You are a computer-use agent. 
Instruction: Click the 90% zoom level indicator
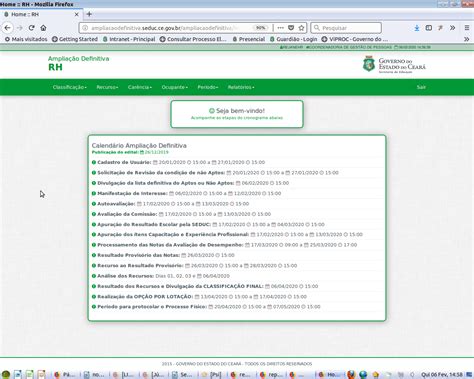point(261,28)
